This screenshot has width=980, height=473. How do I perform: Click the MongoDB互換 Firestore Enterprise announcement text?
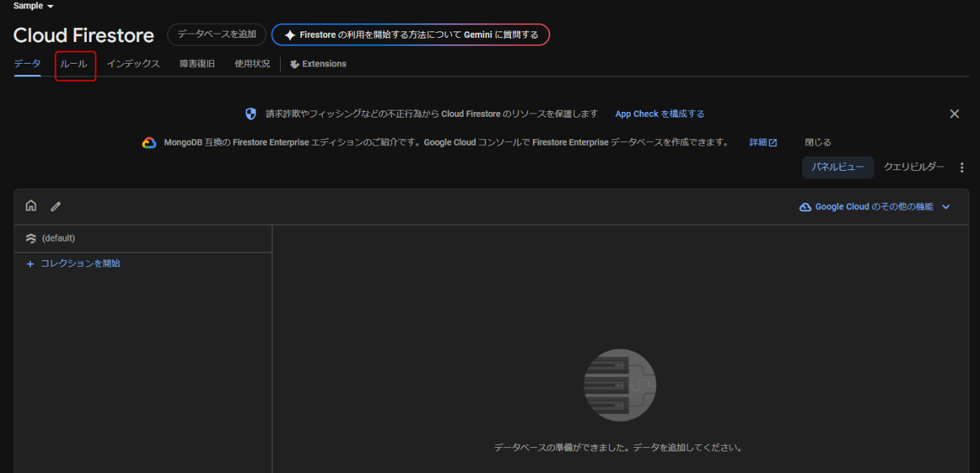(x=447, y=142)
